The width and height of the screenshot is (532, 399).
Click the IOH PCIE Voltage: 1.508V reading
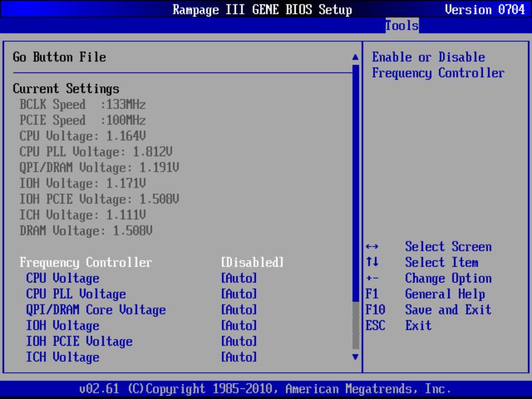pyautogui.click(x=99, y=199)
